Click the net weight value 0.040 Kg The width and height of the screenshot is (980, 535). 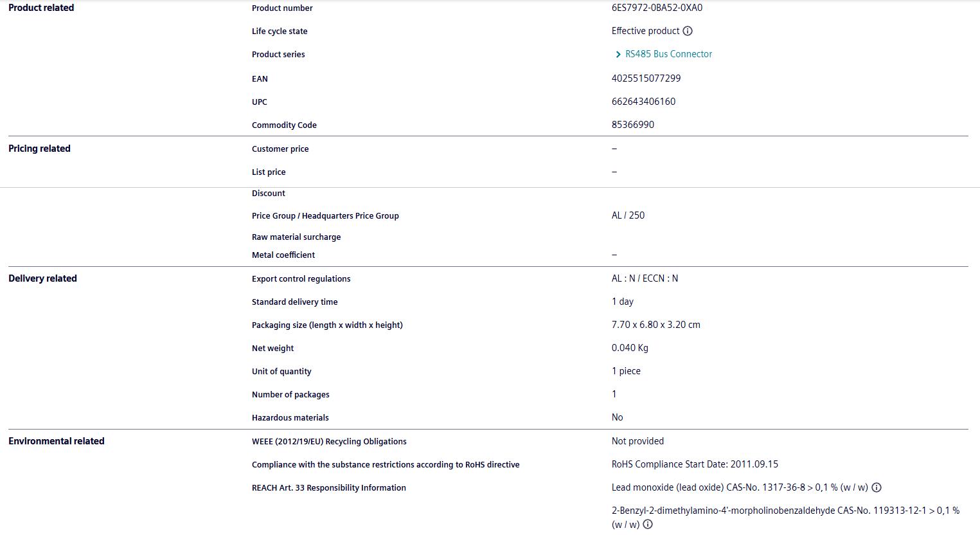point(630,348)
